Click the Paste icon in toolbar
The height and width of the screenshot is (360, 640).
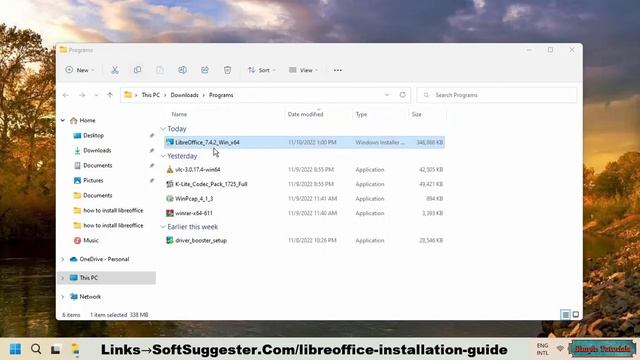[x=160, y=70]
